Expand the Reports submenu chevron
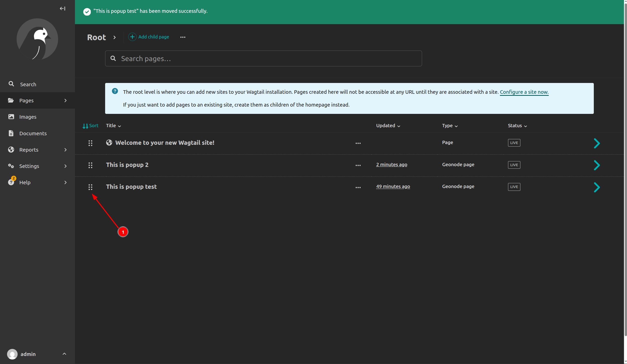 (65, 150)
